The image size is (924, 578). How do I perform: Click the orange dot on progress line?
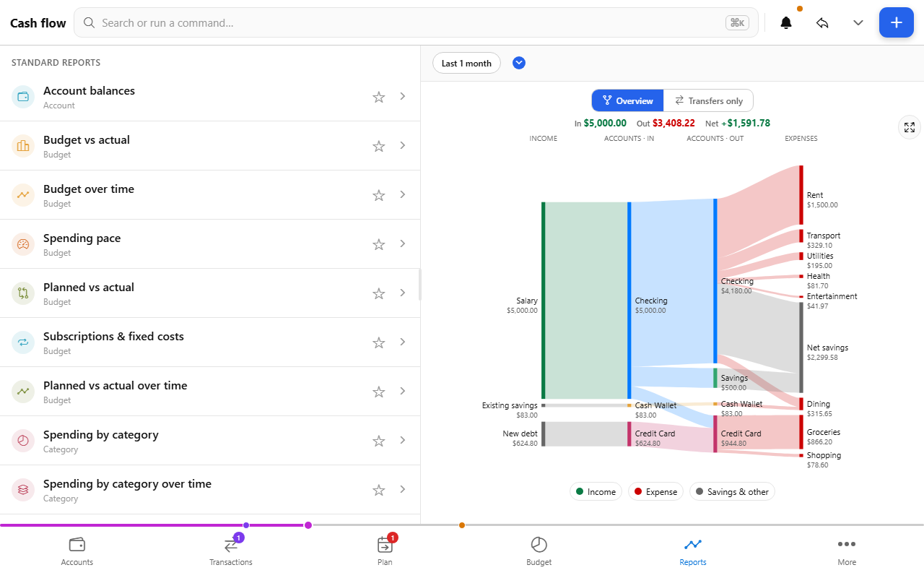click(462, 525)
